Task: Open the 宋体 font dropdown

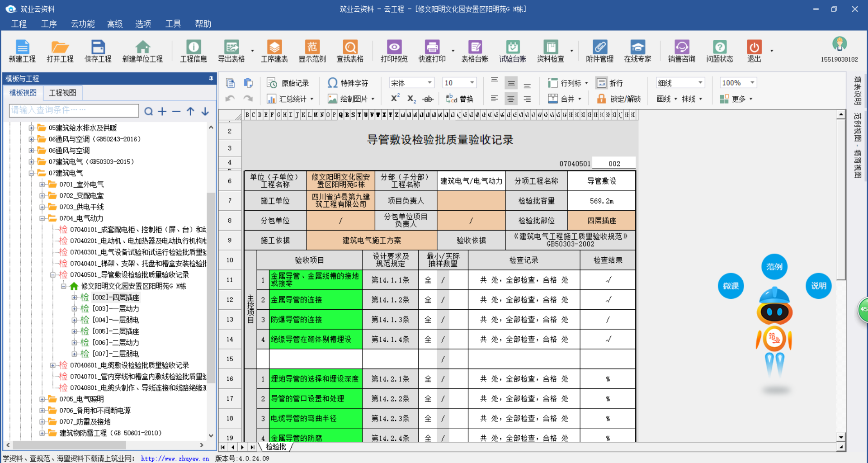Action: [411, 83]
